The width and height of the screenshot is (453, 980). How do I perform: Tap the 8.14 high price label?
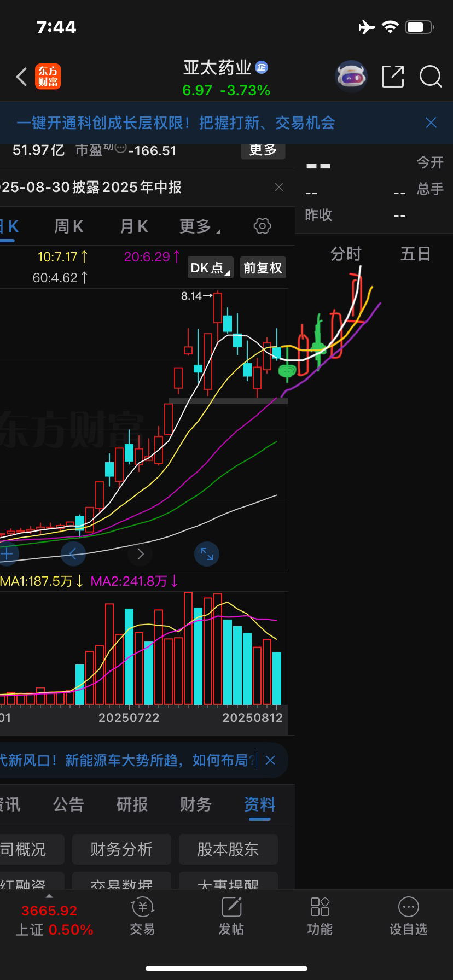[191, 296]
